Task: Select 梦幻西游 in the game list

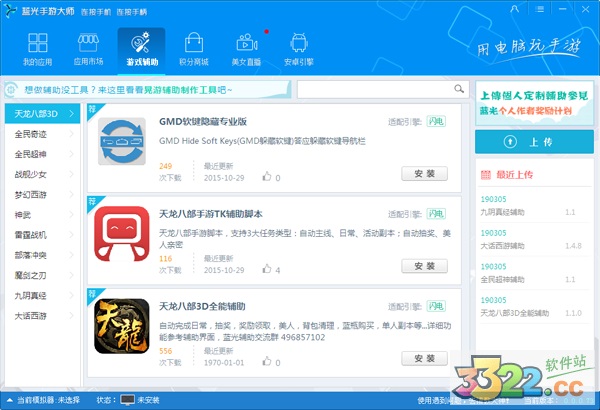Action: pos(42,195)
